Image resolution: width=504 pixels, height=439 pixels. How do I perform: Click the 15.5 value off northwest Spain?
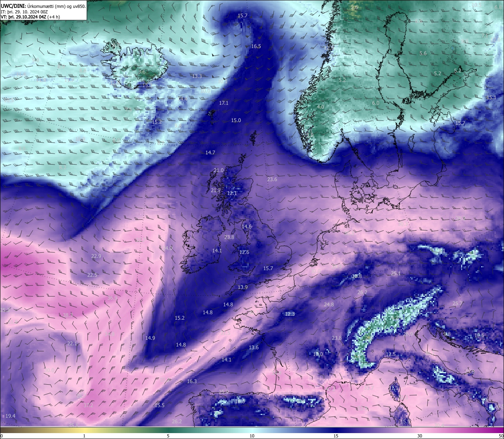pos(159,405)
